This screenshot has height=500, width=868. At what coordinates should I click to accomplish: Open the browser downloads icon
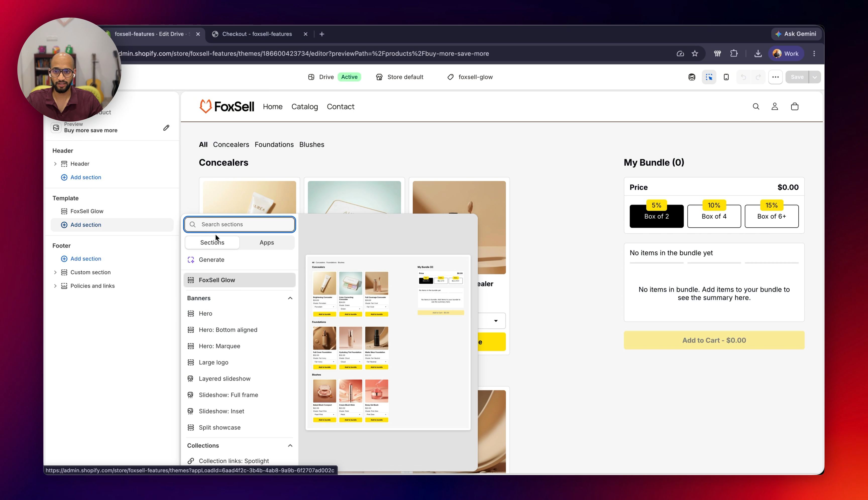(x=758, y=54)
